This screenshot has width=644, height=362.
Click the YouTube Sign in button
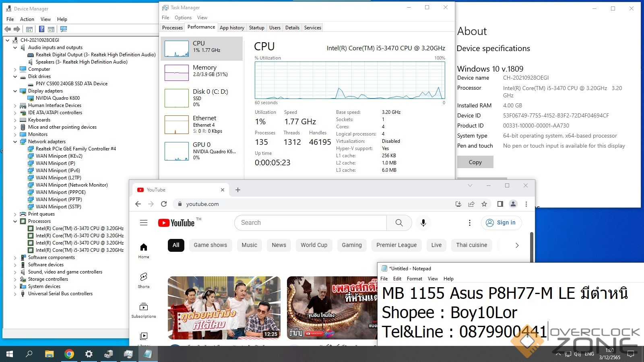(501, 223)
